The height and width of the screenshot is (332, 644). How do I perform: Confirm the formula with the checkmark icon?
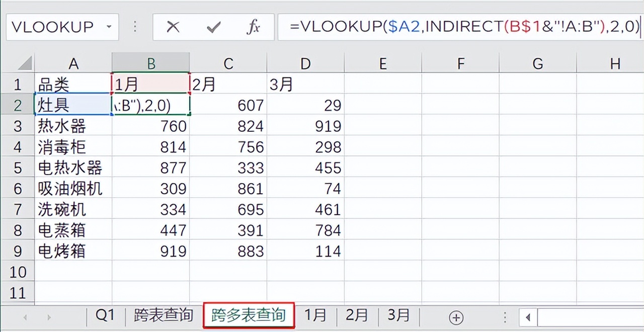pyautogui.click(x=214, y=27)
